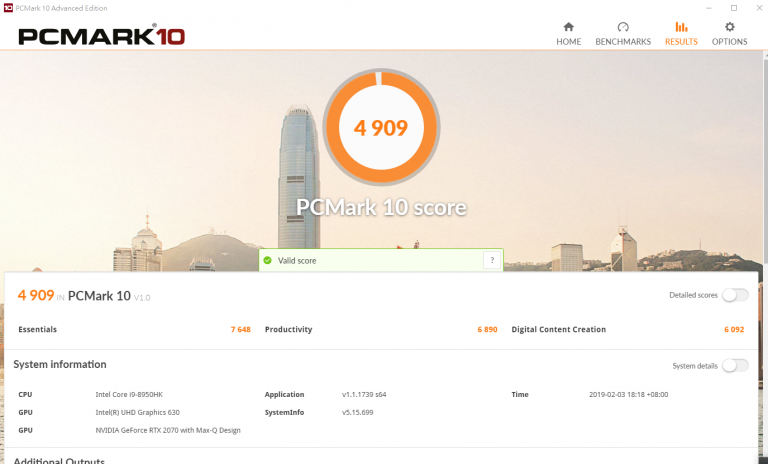
Task: Click the Essentials score 7 648
Action: click(240, 329)
